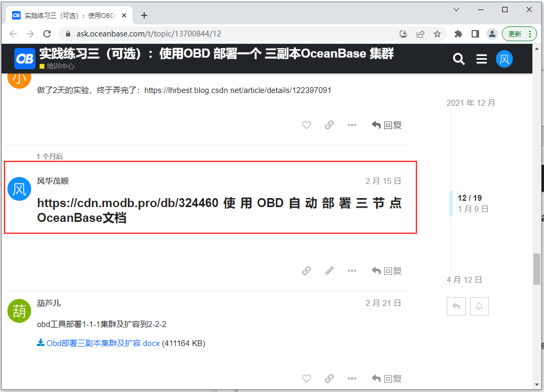Open the lhrbest.blog.csdn.net article link
Viewport: 544px width, 392px height.
(238, 90)
